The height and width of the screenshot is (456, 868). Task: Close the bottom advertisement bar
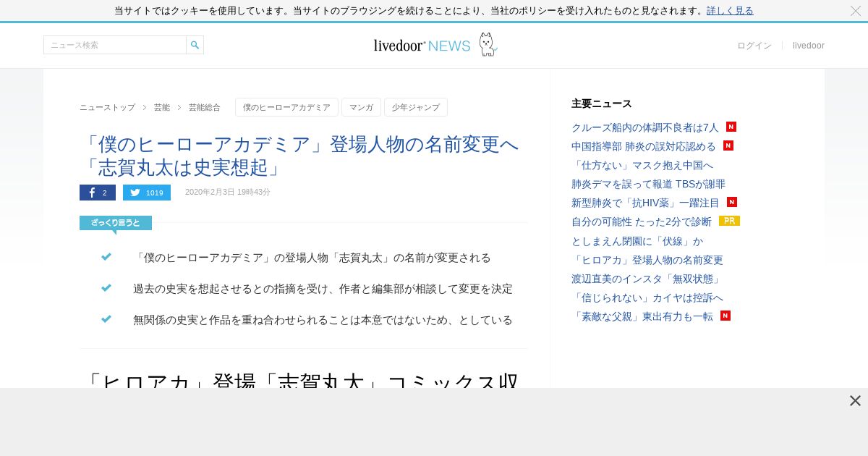click(x=855, y=401)
